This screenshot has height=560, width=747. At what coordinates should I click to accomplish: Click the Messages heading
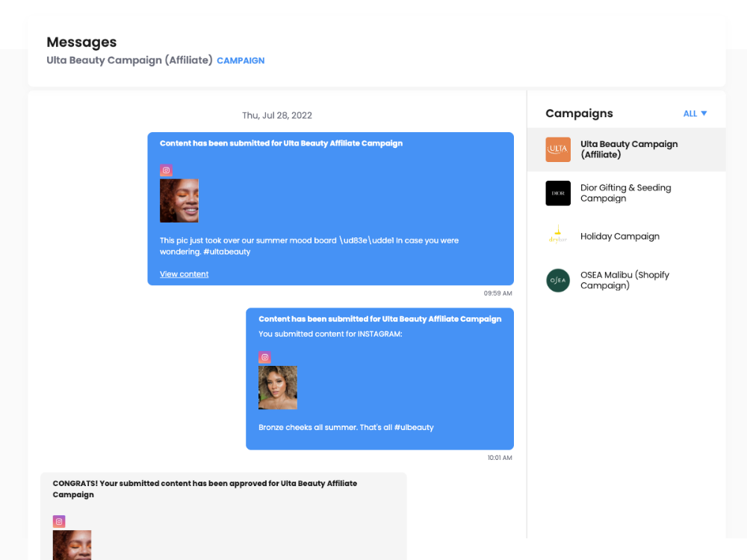(x=81, y=42)
